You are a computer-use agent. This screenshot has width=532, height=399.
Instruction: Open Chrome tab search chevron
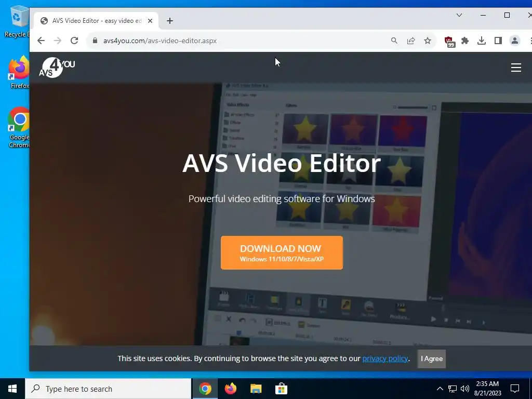[459, 15]
